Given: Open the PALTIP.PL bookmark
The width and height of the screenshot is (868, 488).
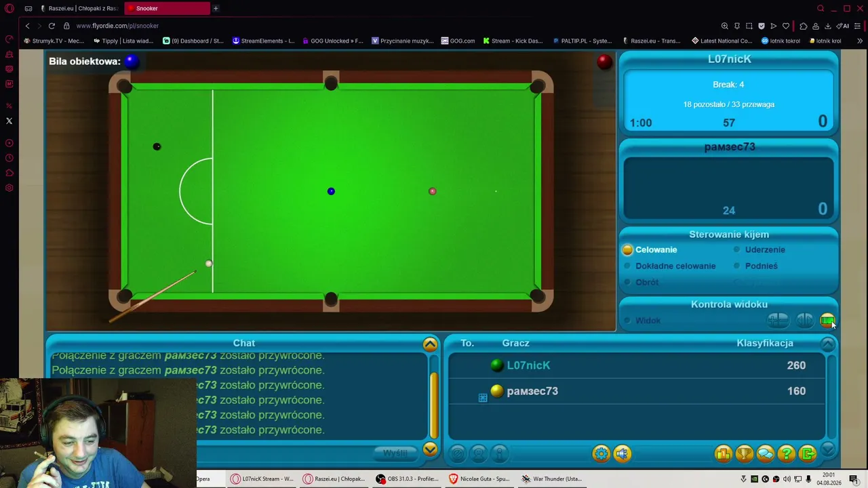Looking at the screenshot, I should pyautogui.click(x=583, y=41).
